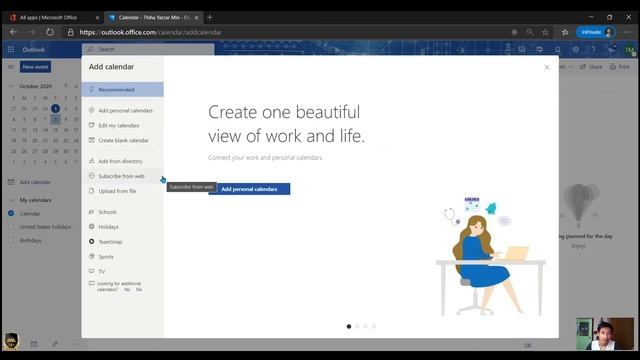The height and width of the screenshot is (360, 640).
Task: Open the Outlook app launcher grid
Action: click(x=11, y=49)
